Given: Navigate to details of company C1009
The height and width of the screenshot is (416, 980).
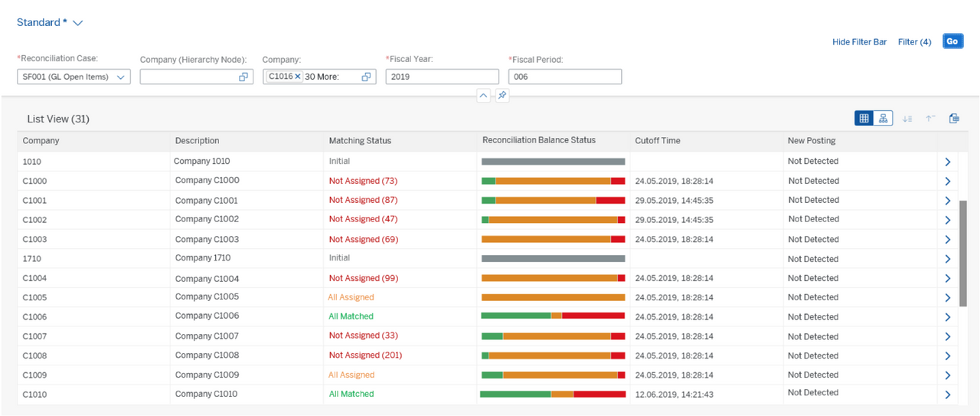Looking at the screenshot, I should (x=947, y=375).
